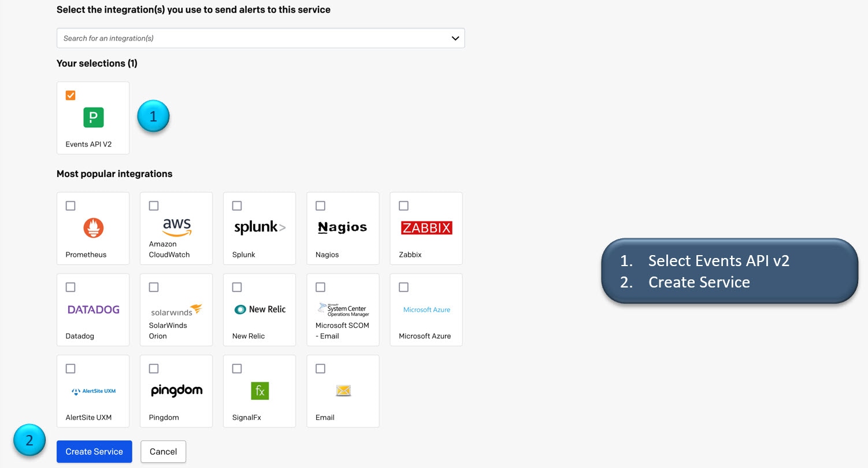Screen dimensions: 868x468
Task: Click the AlertSite UXM label text
Action: (88, 418)
